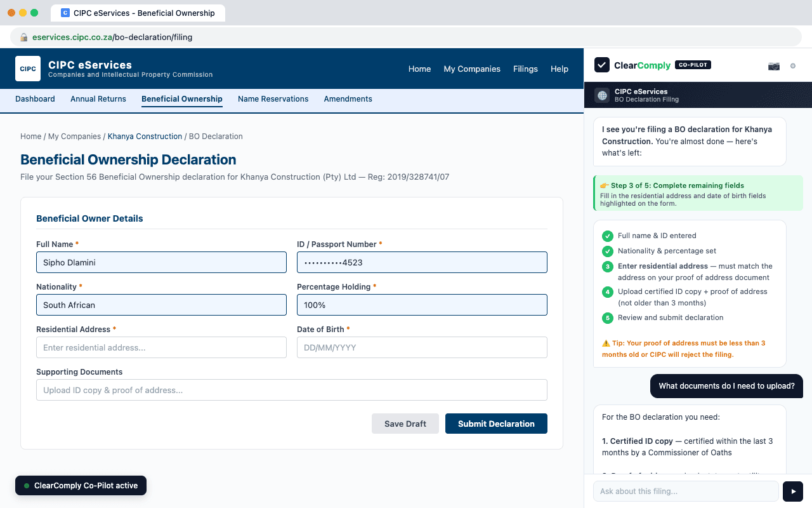Click the proof of address tip warning text
The image size is (812, 508).
tap(684, 349)
